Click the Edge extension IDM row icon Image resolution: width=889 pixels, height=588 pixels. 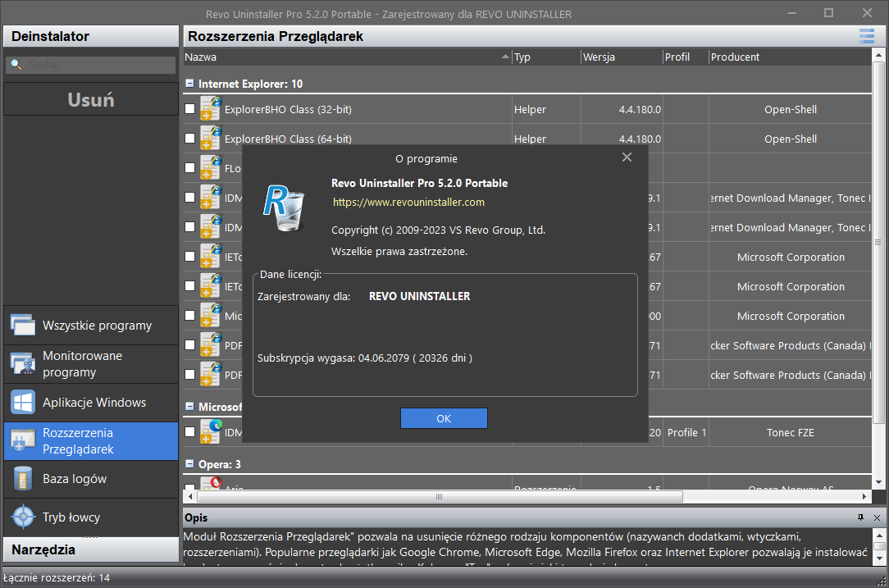point(210,431)
